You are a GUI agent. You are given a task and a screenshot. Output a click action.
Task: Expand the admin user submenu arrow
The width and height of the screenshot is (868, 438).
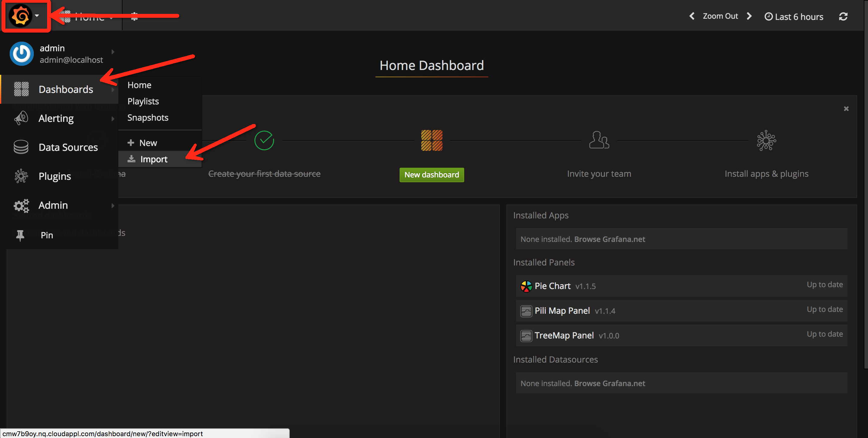[113, 52]
